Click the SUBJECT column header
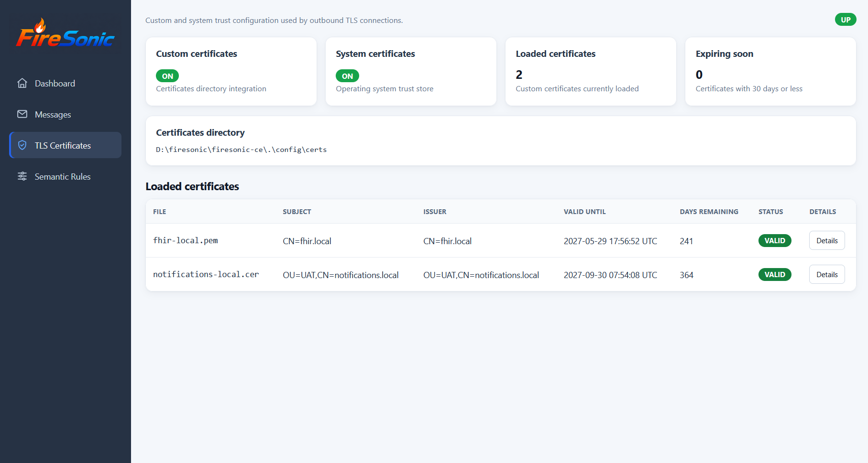The width and height of the screenshot is (868, 463). [x=297, y=212]
